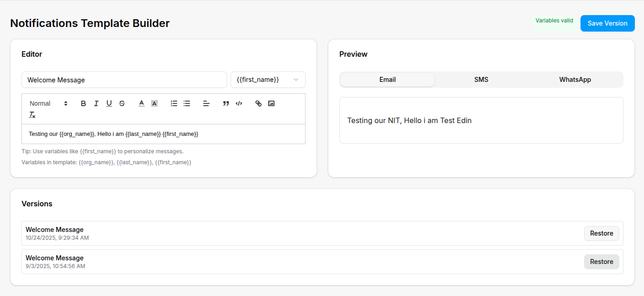The height and width of the screenshot is (296, 644).
Task: Toggle italic formatting
Action: tap(96, 103)
